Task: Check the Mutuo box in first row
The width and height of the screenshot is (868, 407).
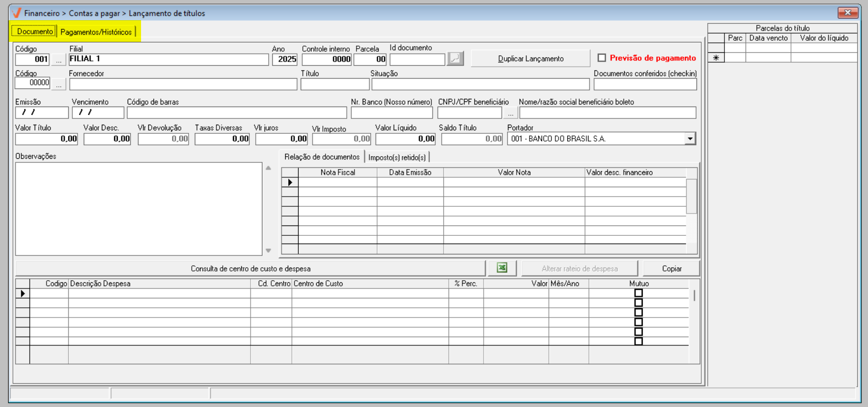Action: pos(639,293)
